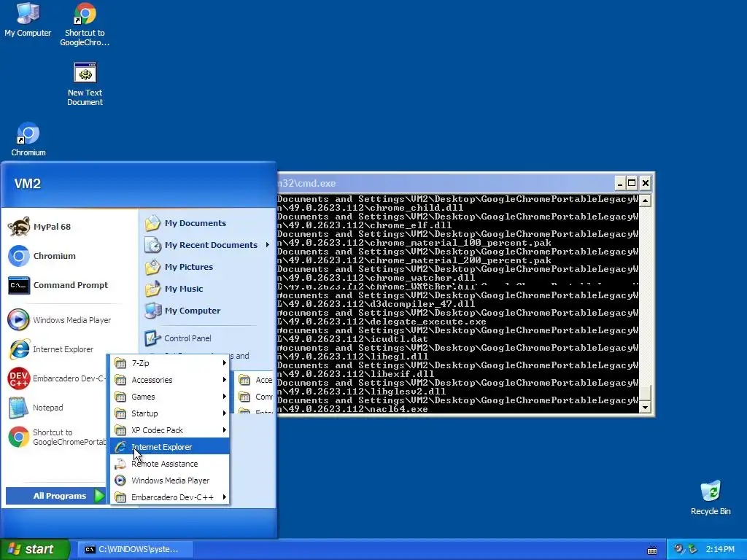Click first system tray icon
The width and height of the screenshot is (747, 560).
678,548
